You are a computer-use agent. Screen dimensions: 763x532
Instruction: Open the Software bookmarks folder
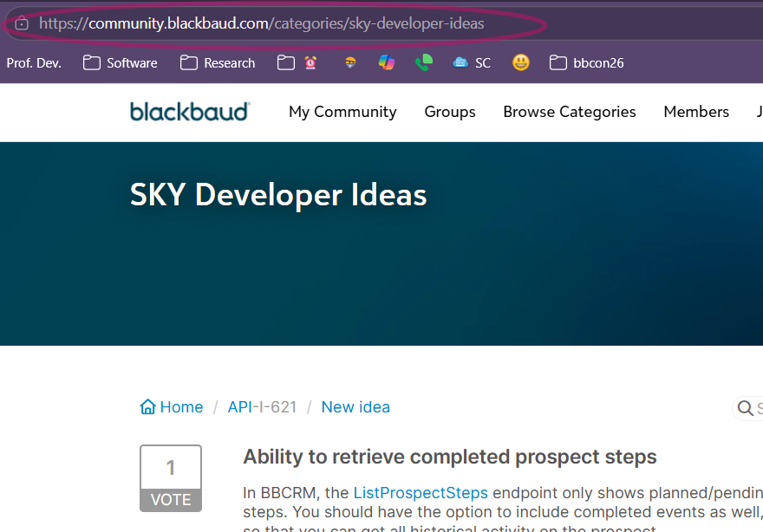pyautogui.click(x=120, y=63)
